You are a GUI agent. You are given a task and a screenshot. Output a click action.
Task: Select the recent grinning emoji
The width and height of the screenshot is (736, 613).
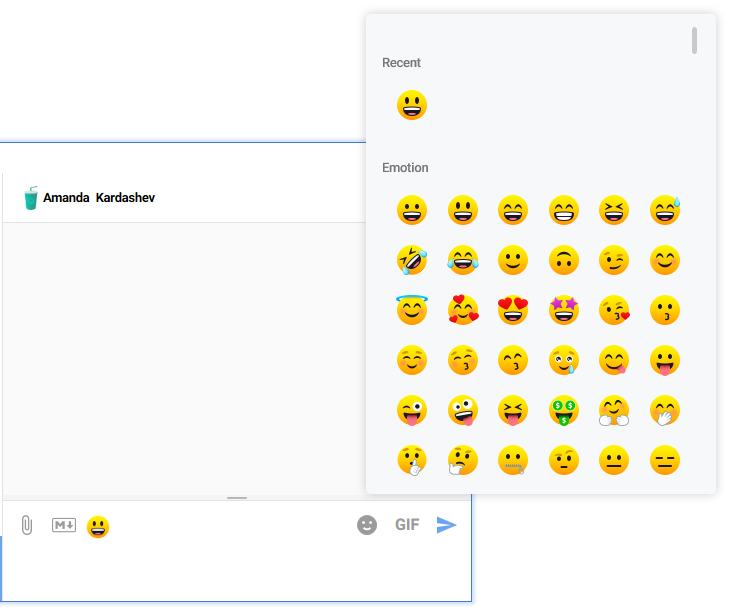pyautogui.click(x=412, y=105)
